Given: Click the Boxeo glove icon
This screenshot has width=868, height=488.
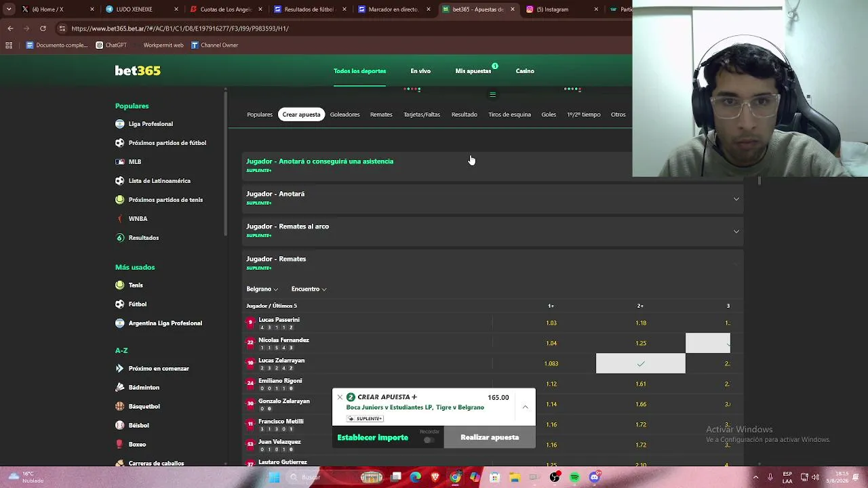Looking at the screenshot, I should tap(120, 445).
